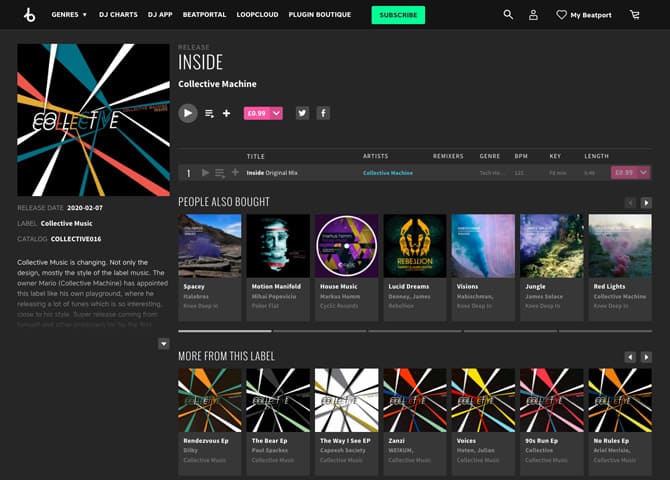Click the Beatport logo icon
The height and width of the screenshot is (480, 670).
click(29, 15)
